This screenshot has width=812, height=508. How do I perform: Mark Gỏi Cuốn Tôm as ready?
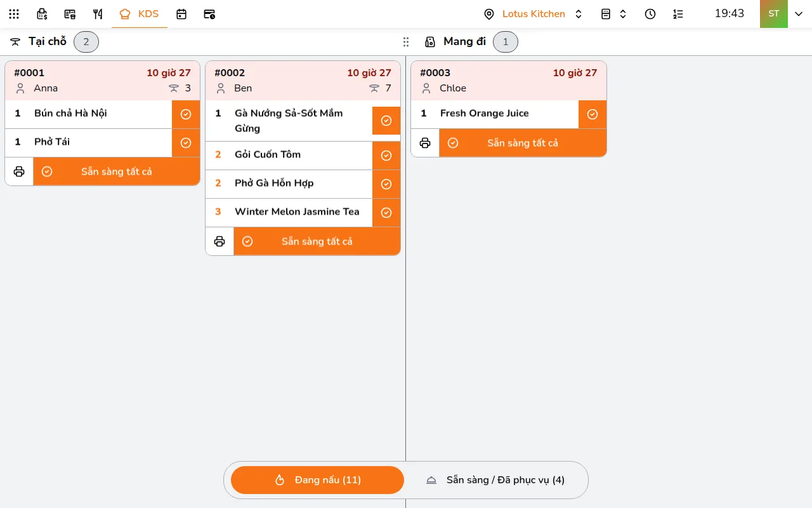[x=386, y=156]
